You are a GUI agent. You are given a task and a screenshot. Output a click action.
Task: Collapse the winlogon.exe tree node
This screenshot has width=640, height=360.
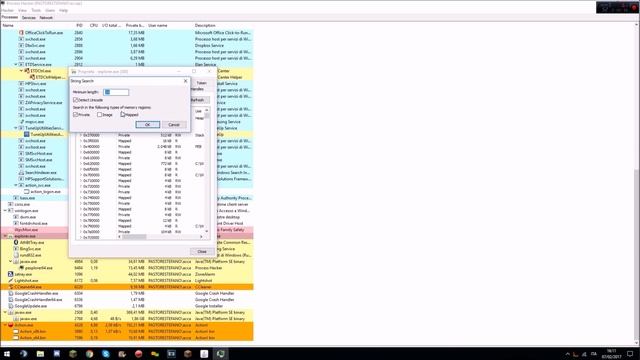coord(5,211)
